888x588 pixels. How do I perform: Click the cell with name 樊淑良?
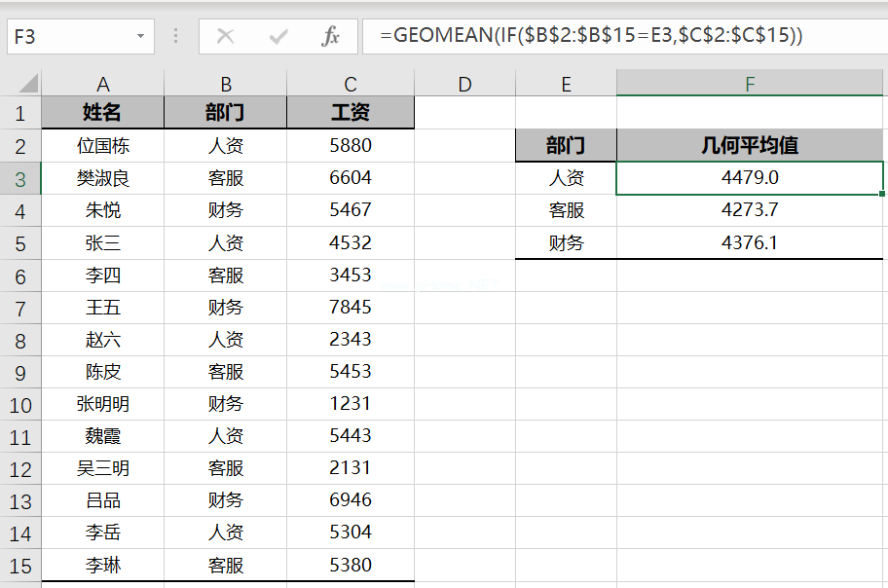click(102, 178)
